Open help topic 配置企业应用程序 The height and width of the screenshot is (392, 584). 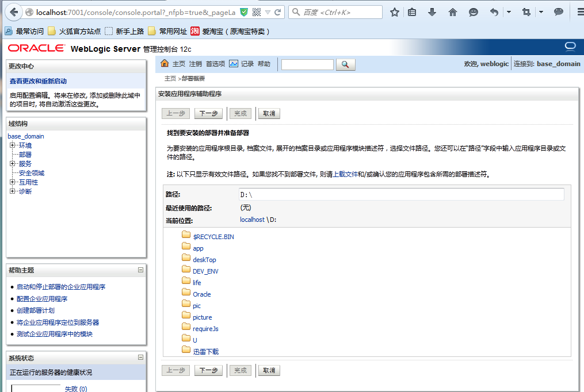click(41, 299)
